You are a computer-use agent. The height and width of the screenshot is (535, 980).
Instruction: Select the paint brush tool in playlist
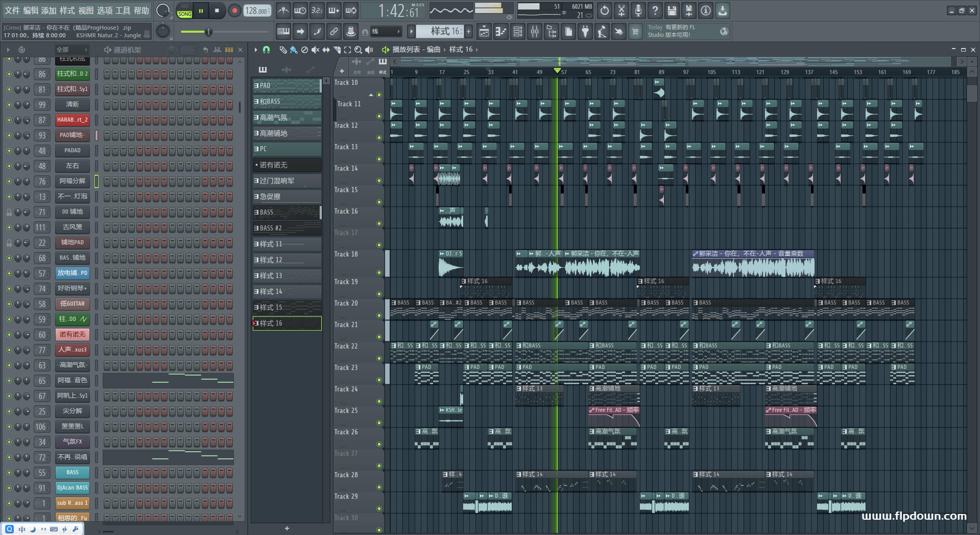(x=294, y=50)
